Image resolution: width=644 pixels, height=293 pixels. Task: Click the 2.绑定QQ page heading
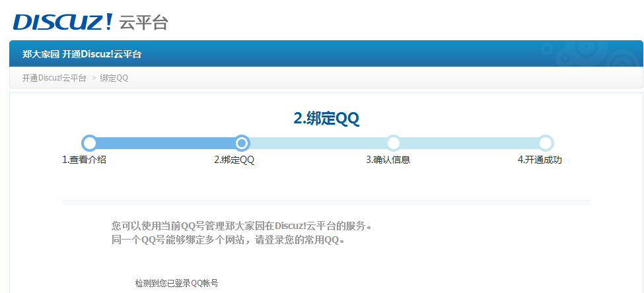tap(326, 119)
